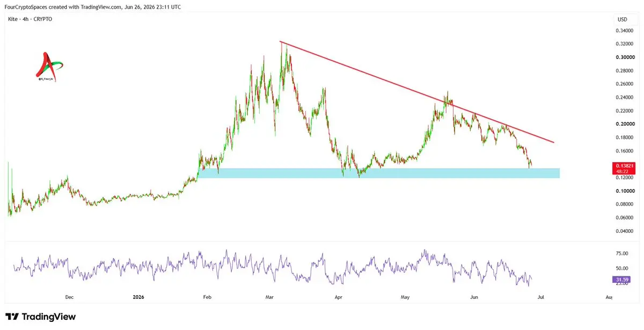Click the 0.12000 price axis label
The image size is (644, 330).
625,178
